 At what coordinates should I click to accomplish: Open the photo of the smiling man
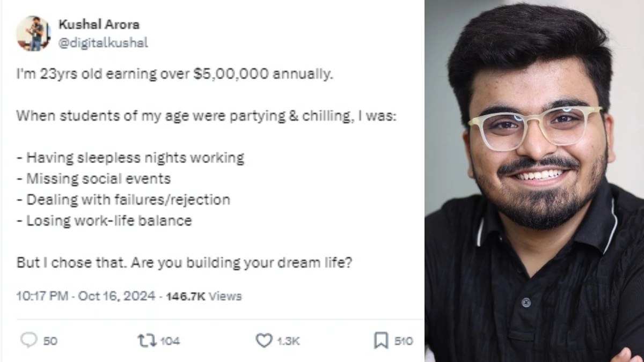pyautogui.click(x=534, y=181)
